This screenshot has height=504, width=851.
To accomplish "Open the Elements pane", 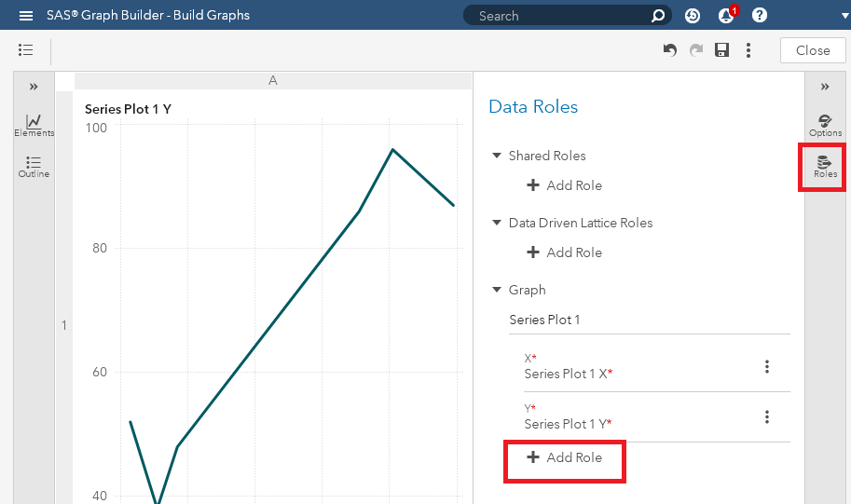I will coord(34,125).
